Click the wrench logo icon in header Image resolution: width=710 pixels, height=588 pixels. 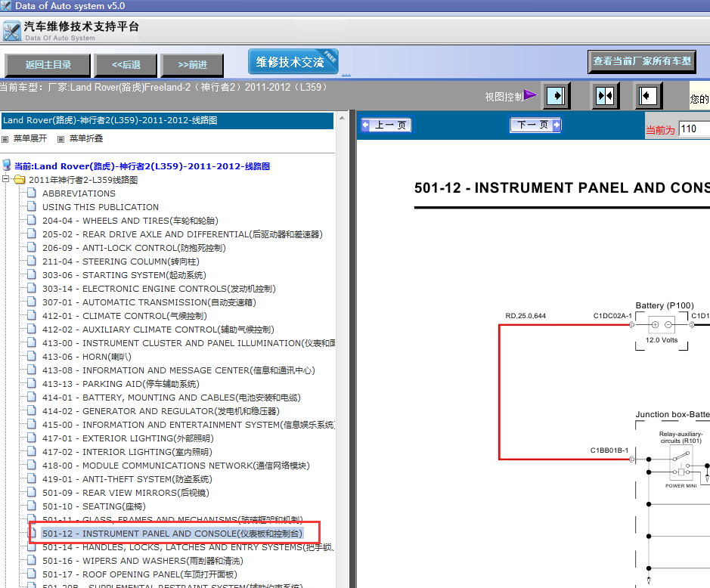(11, 32)
